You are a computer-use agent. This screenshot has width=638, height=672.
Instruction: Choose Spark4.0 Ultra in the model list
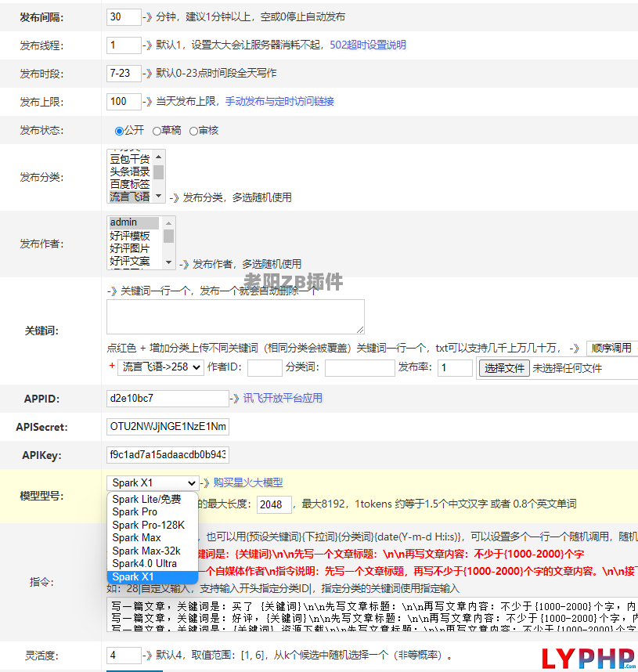tap(144, 564)
